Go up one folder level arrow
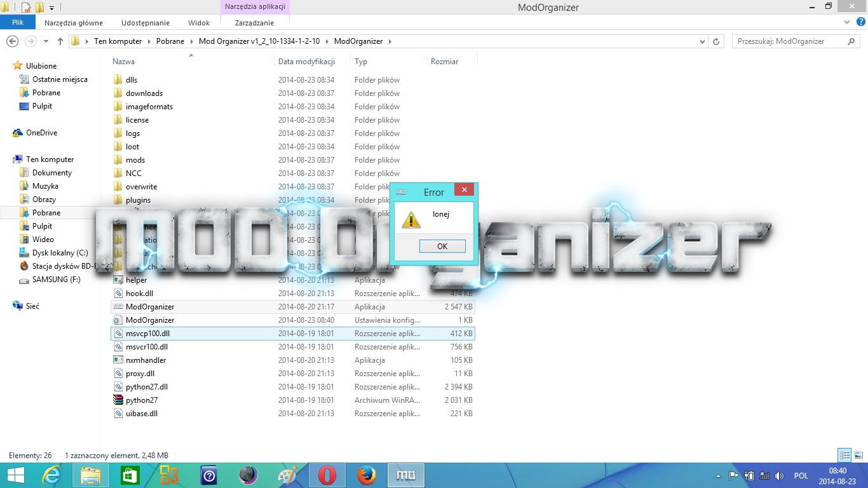Image resolution: width=868 pixels, height=488 pixels. (x=60, y=41)
